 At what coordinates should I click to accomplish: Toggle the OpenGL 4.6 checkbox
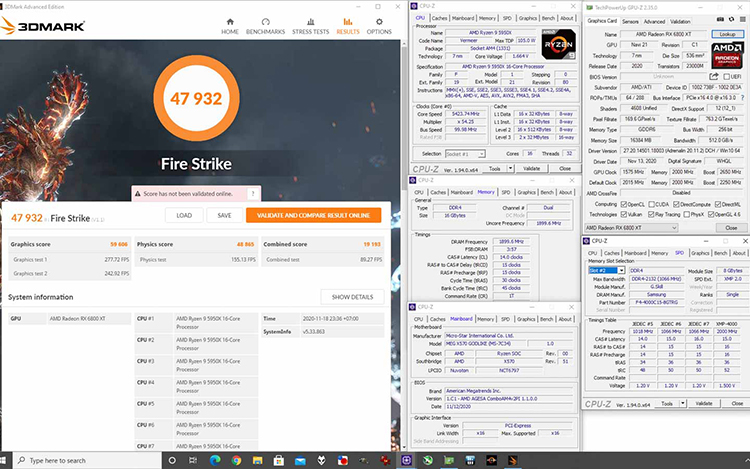click(711, 214)
